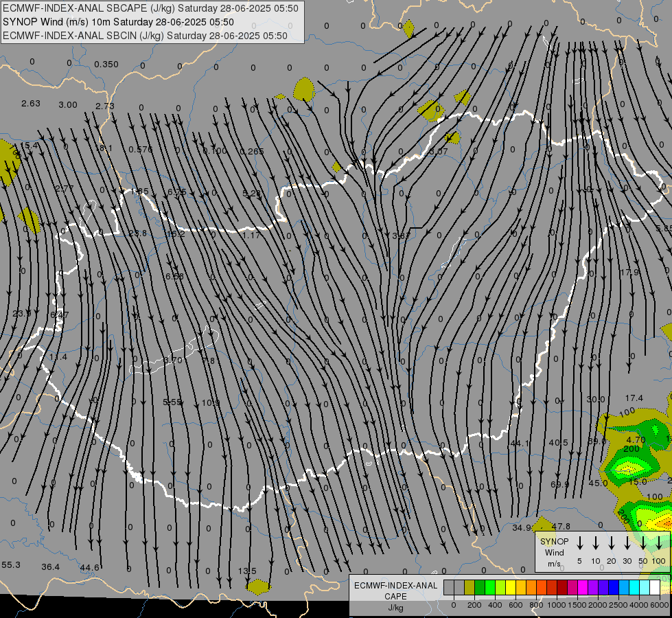Click the map value 44.1
This screenshot has height=618, width=672.
coord(520,443)
